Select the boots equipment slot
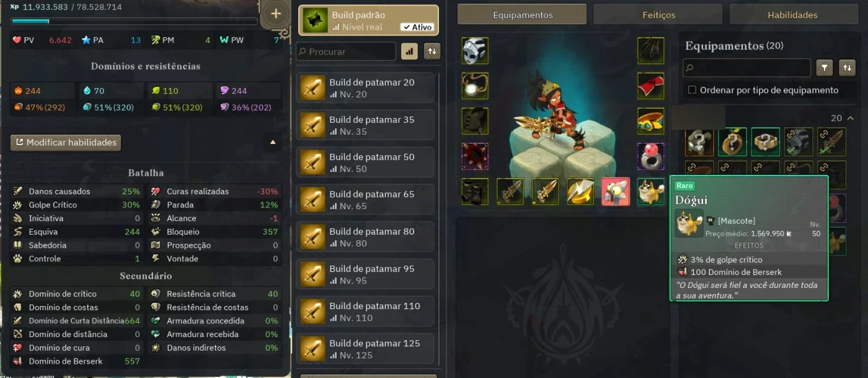868x378 pixels. tap(475, 191)
